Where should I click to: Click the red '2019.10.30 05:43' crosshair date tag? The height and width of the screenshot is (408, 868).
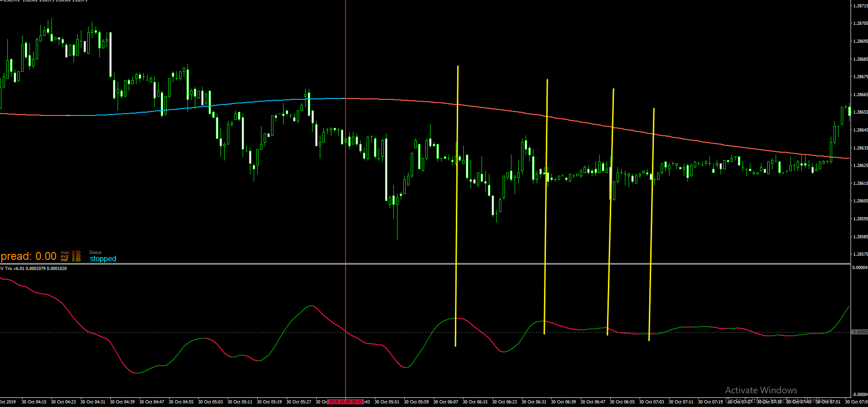(346, 402)
